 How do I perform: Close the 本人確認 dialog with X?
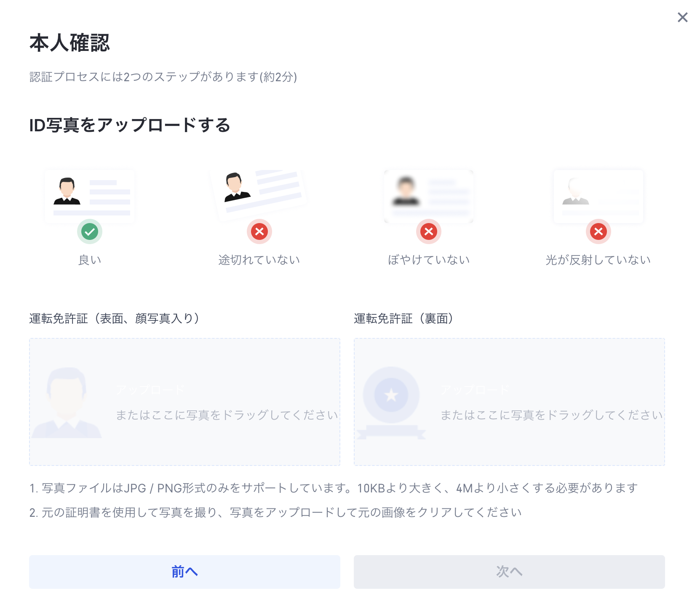coord(682,17)
